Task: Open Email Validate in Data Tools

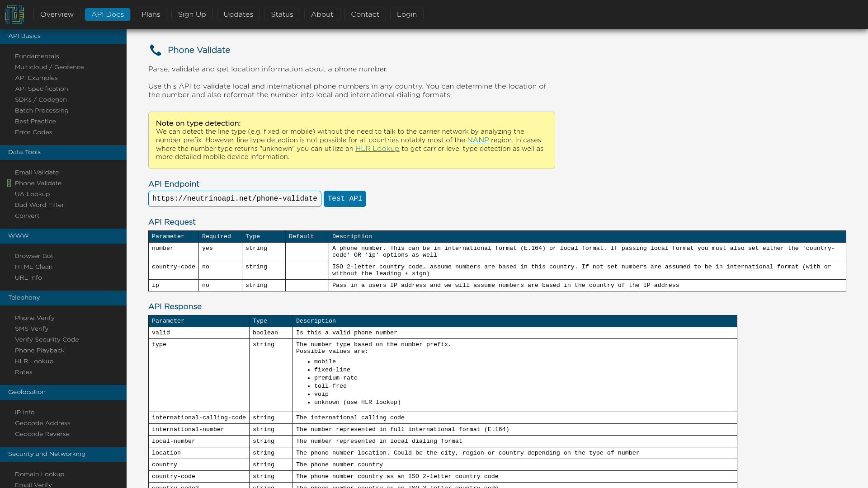Action: [37, 173]
